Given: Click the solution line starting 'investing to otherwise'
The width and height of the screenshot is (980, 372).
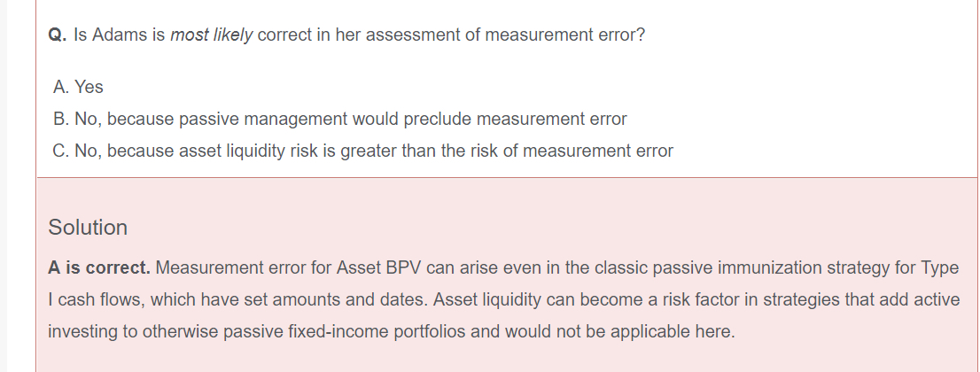Looking at the screenshot, I should [x=266, y=332].
